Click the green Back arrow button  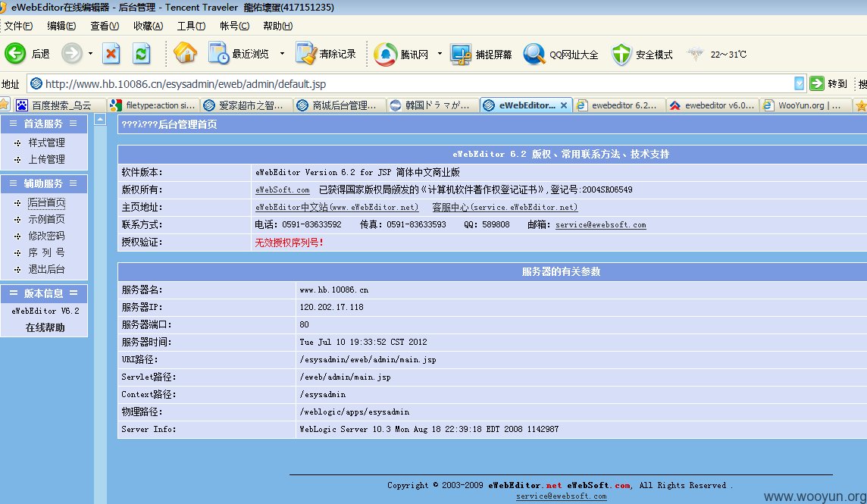pos(15,54)
